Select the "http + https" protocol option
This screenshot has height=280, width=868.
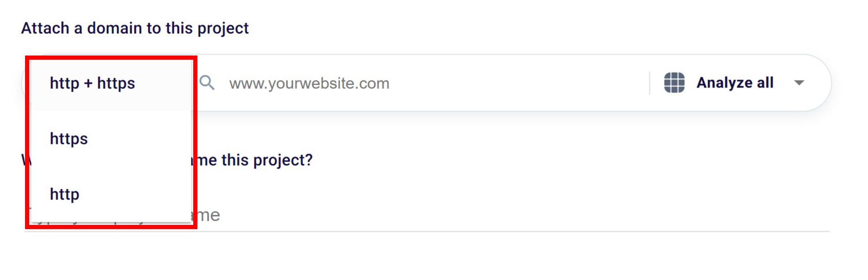tap(92, 83)
